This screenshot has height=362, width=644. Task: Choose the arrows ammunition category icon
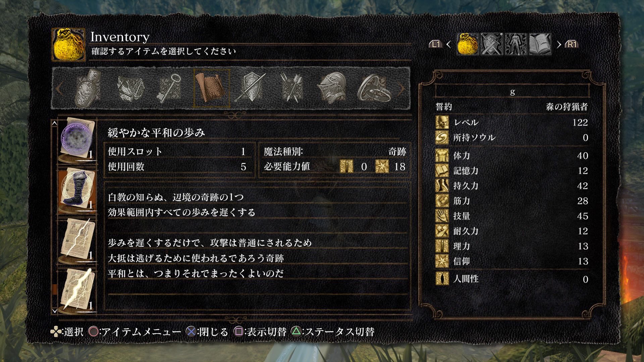(x=292, y=88)
